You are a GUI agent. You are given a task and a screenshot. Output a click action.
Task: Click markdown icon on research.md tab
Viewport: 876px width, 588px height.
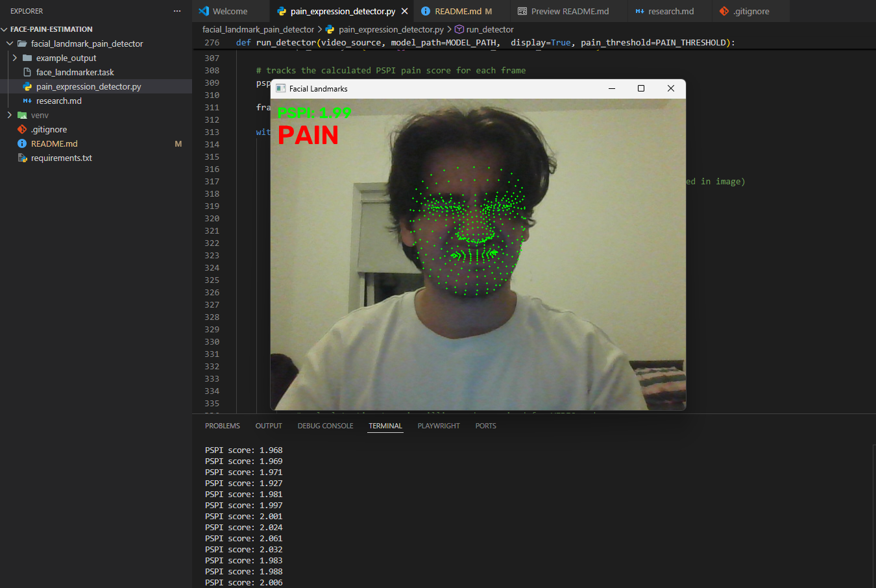coord(640,11)
